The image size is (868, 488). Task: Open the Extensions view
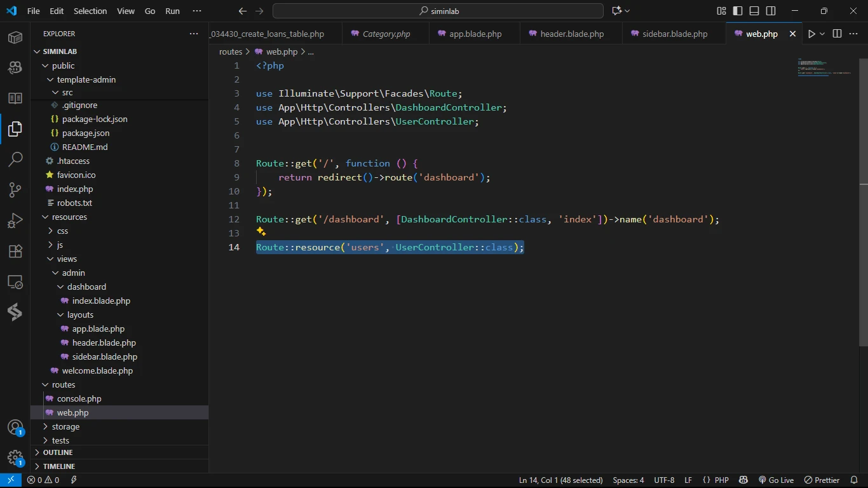coord(15,251)
